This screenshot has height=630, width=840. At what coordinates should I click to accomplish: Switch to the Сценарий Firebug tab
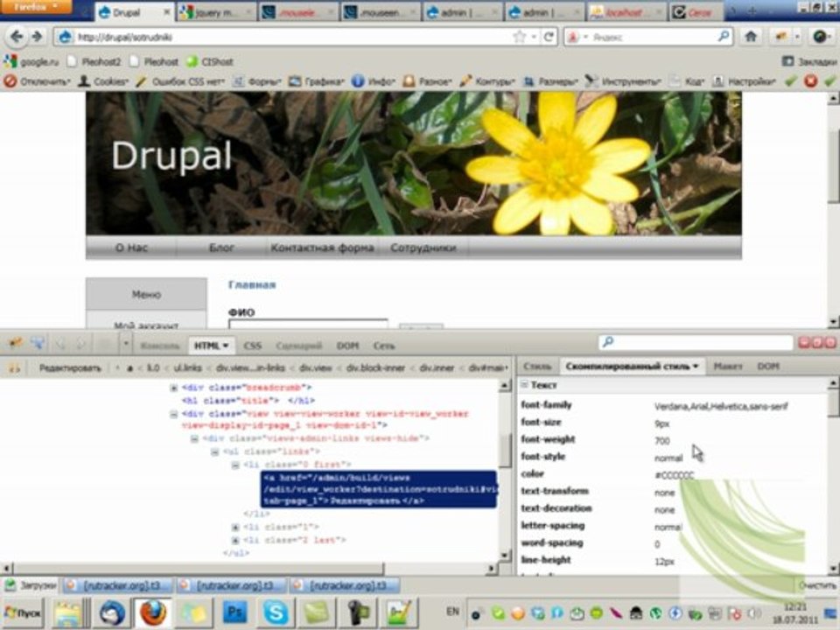tap(299, 346)
